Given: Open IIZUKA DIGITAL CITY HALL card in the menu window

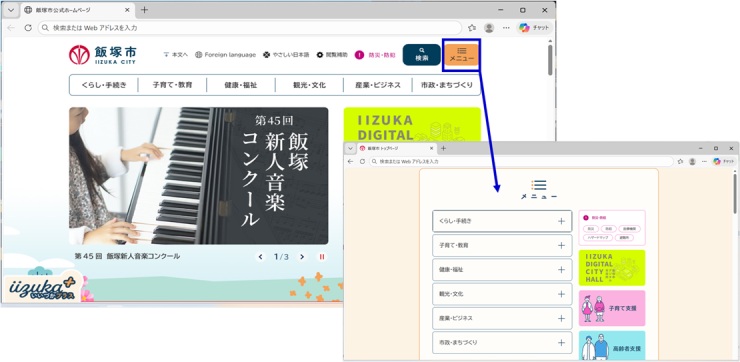Looking at the screenshot, I should (612, 268).
